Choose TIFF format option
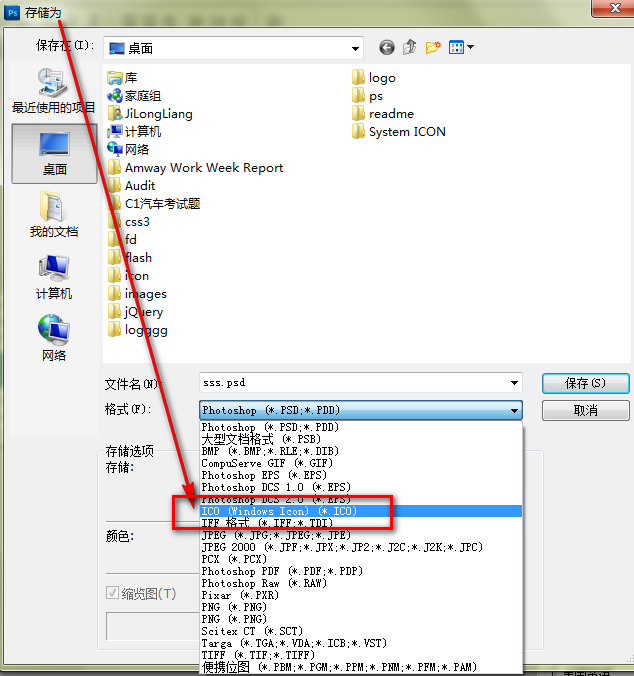Image resolution: width=634 pixels, height=676 pixels. [x=361, y=655]
